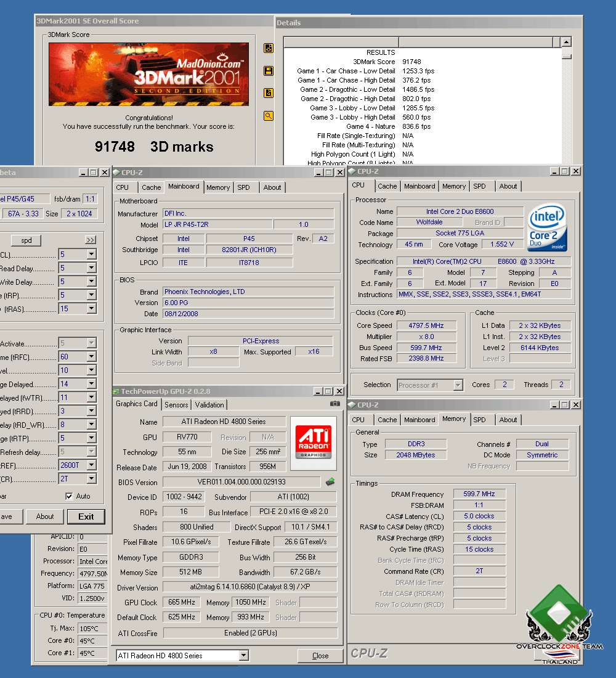Viewport: 616px width, 678px height.
Task: Click the GPU-Z camera screenshot icon
Action: coord(335,404)
